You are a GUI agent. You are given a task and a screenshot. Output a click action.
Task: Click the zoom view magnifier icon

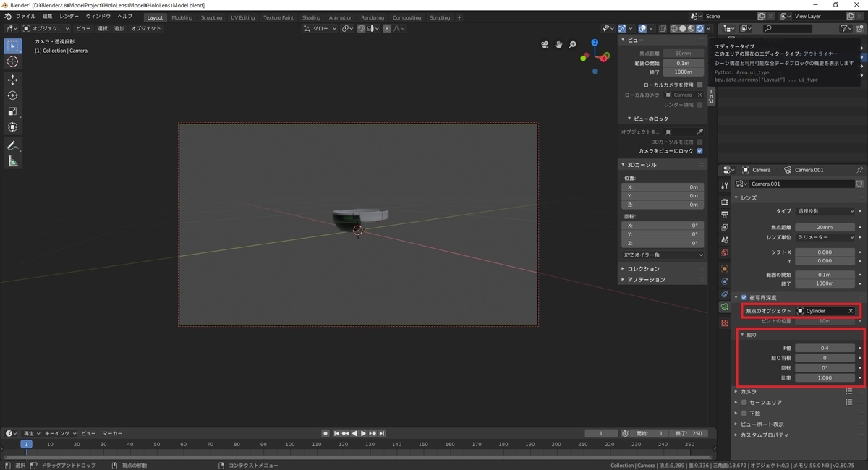[573, 45]
